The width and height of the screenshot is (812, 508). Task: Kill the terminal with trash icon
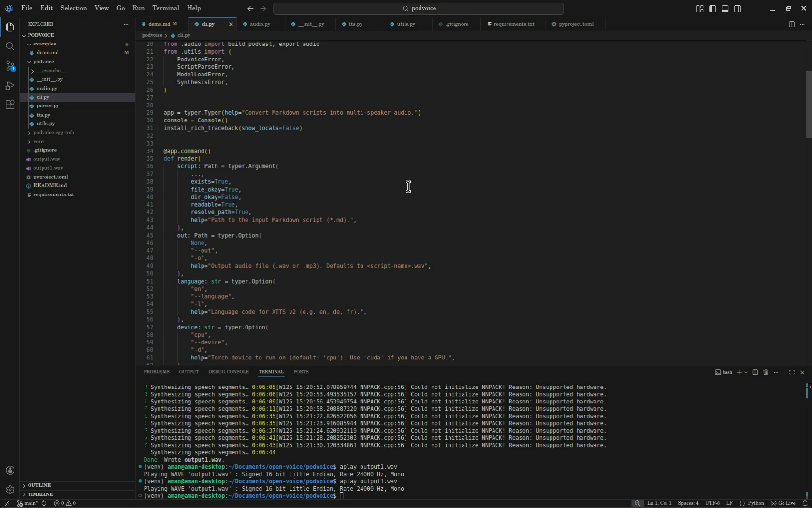[766, 372]
